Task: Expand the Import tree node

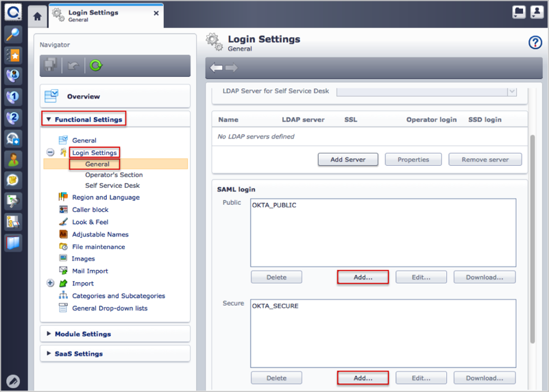Action: [51, 283]
